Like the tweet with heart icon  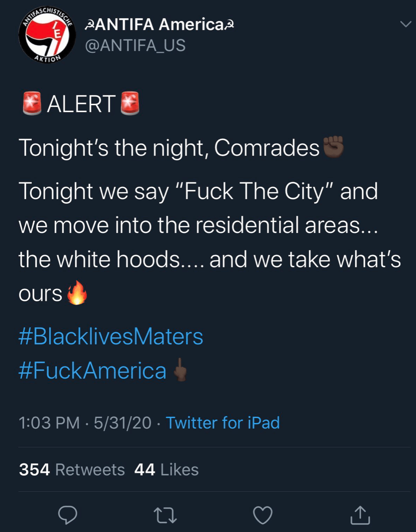pyautogui.click(x=263, y=515)
